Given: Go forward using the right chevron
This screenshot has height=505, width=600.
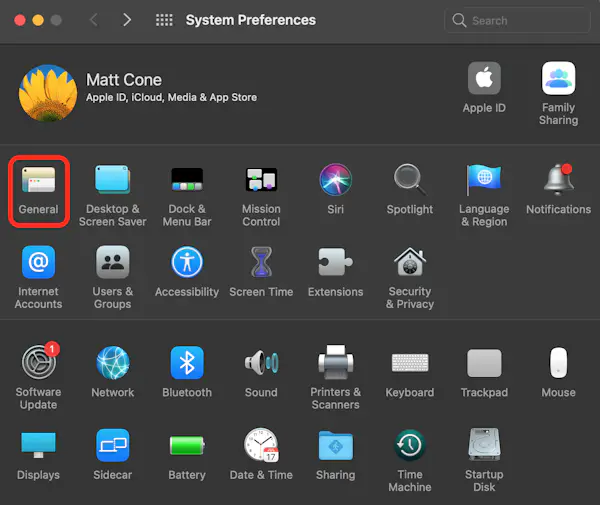Looking at the screenshot, I should [126, 20].
